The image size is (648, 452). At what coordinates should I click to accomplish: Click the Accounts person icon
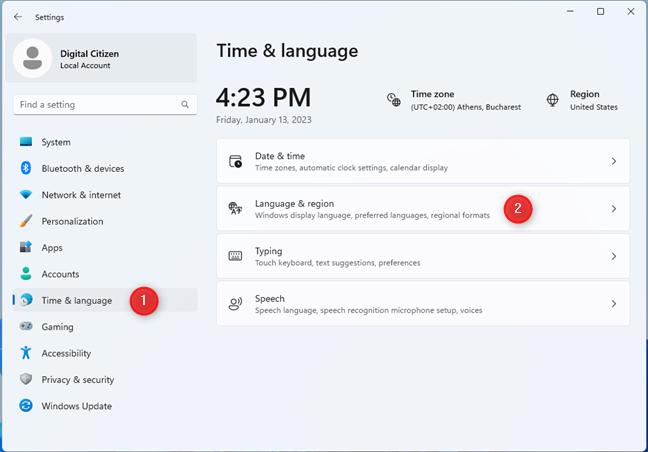coord(26,274)
